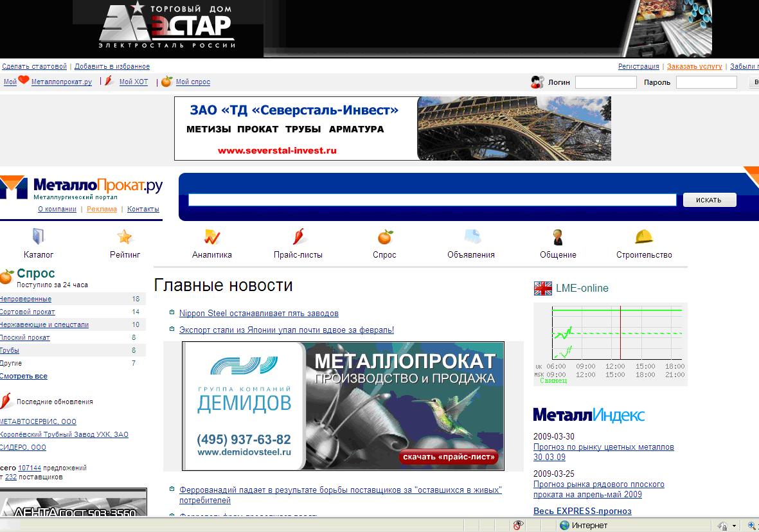759x532 pixels.
Task: Click the main search text field
Action: [x=433, y=200]
